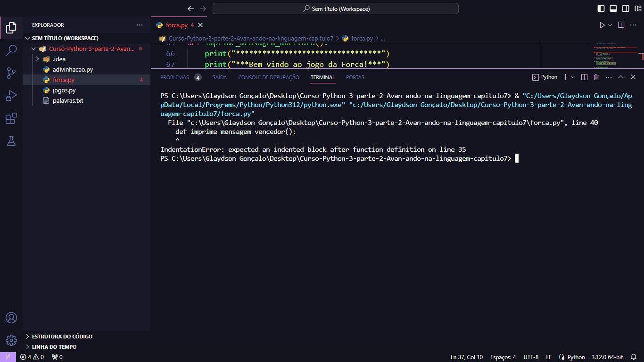
Task: Switch to CONSOLE DE DEPURAÇÃO tab
Action: click(x=269, y=77)
